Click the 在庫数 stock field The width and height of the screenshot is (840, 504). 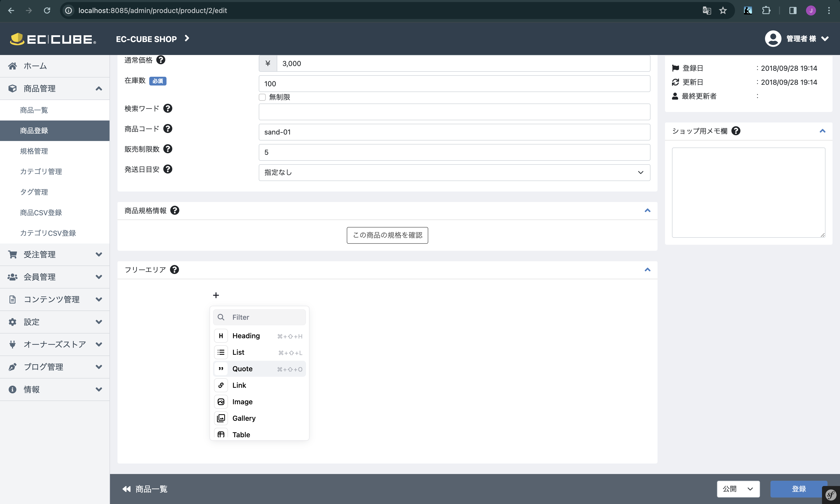(x=454, y=83)
